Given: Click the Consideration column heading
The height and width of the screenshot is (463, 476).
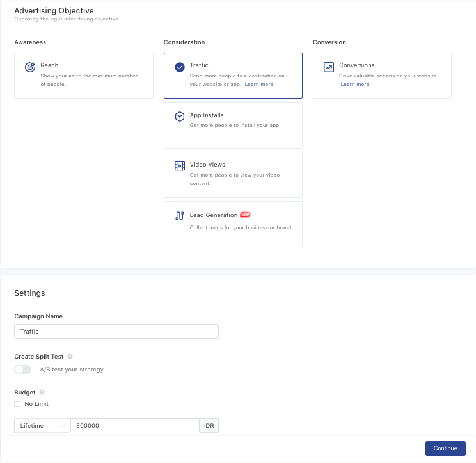Looking at the screenshot, I should (184, 42).
